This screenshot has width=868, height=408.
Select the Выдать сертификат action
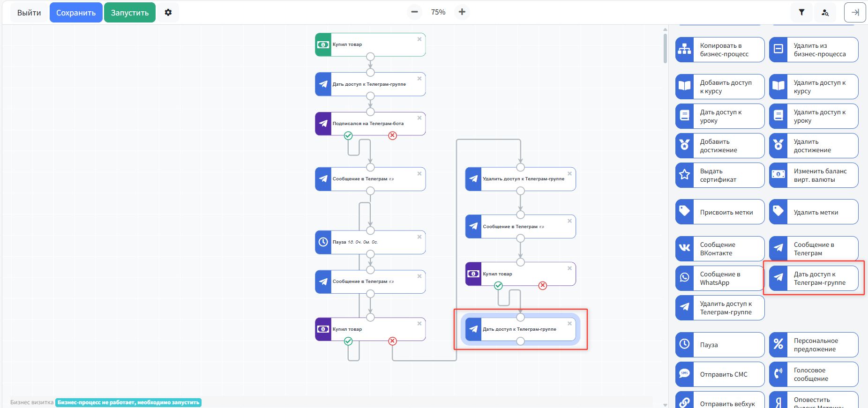pos(719,175)
